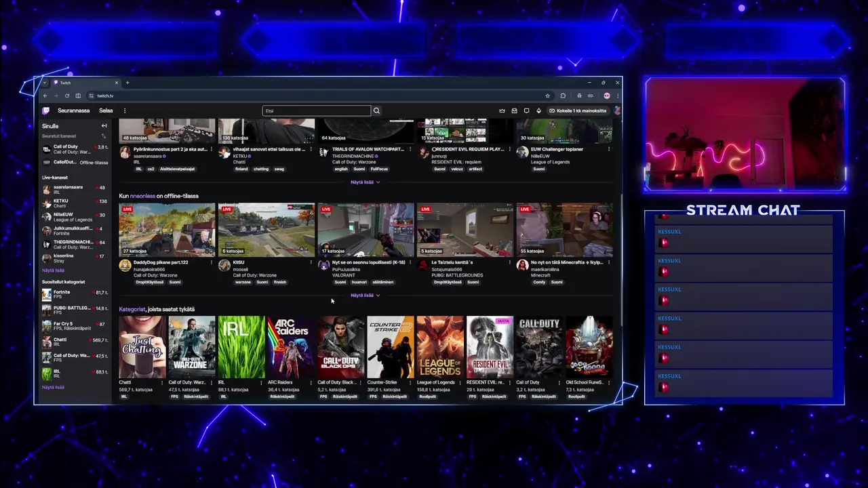Open options for EUW Challenger toplaner stream

point(608,149)
